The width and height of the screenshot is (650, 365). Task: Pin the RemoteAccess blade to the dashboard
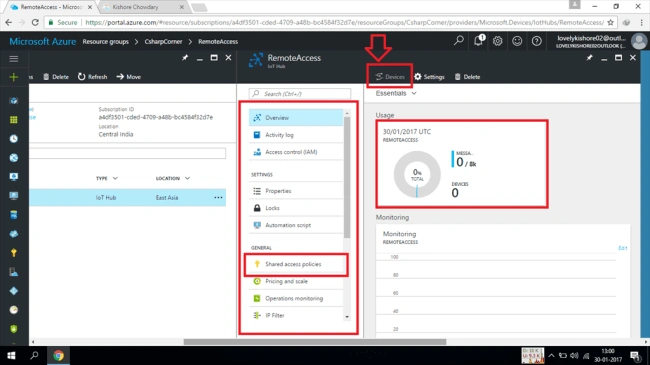[x=589, y=58]
